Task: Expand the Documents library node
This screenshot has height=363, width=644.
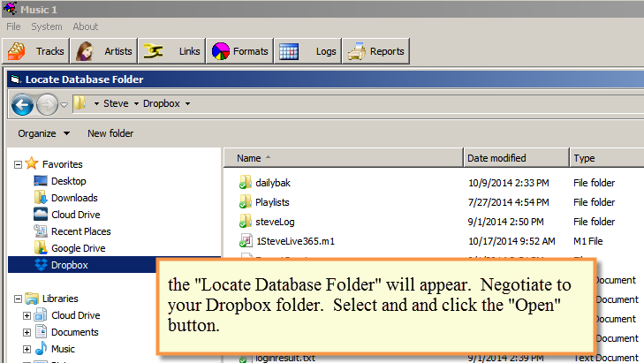Action: pos(27,333)
